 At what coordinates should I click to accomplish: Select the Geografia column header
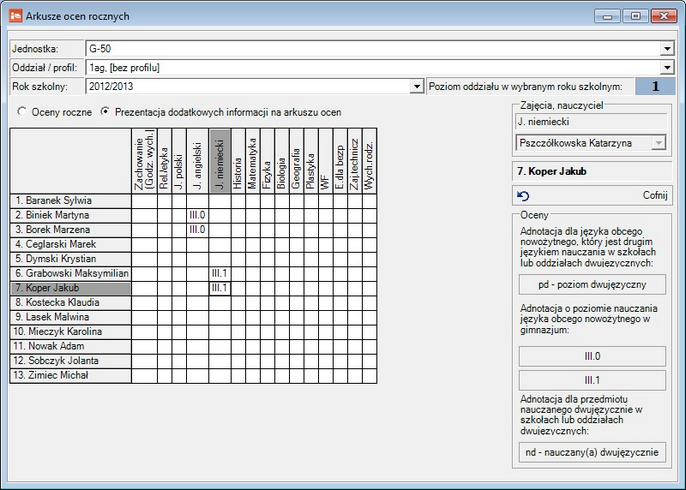[296, 161]
